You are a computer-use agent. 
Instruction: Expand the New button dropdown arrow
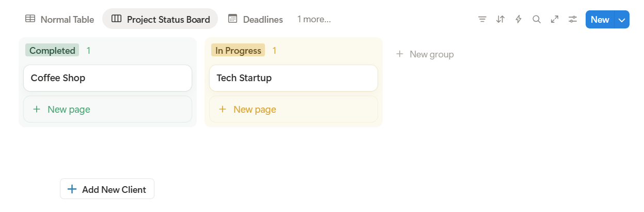(622, 20)
